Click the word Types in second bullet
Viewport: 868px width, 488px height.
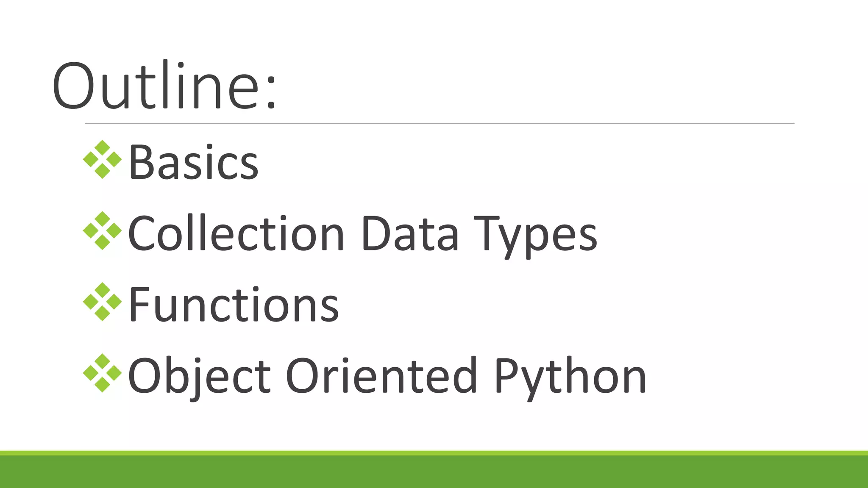tap(535, 235)
